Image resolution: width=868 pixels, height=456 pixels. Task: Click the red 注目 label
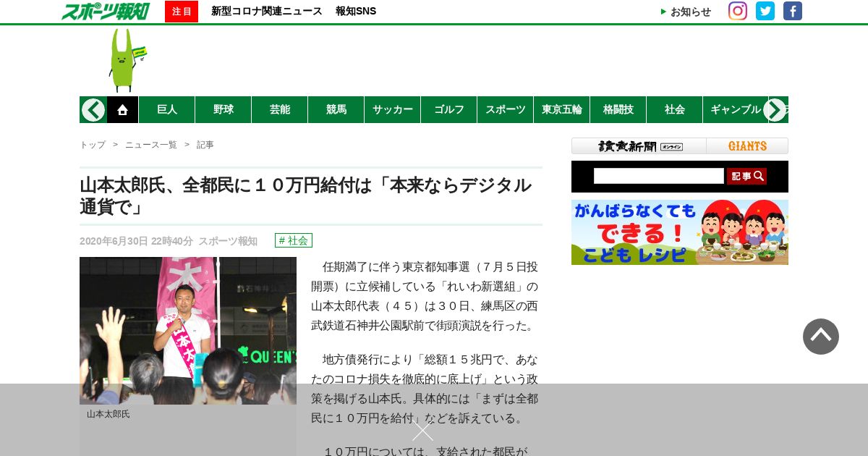tap(182, 12)
